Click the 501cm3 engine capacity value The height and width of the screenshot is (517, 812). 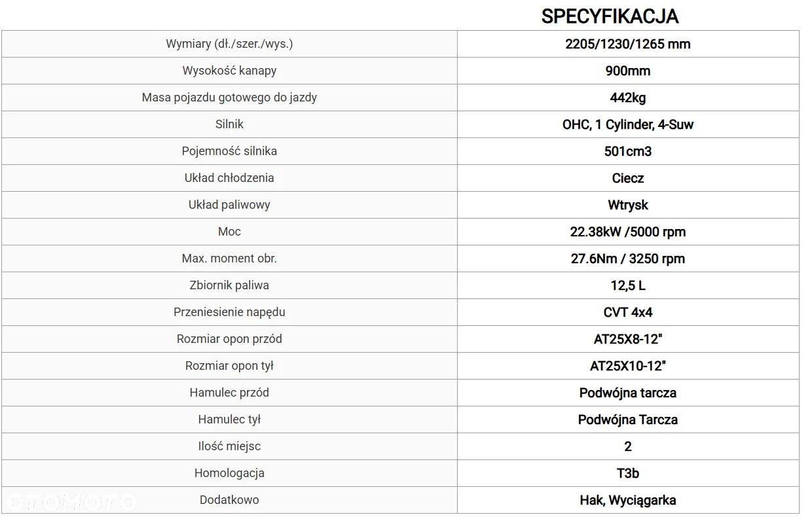[x=628, y=151]
